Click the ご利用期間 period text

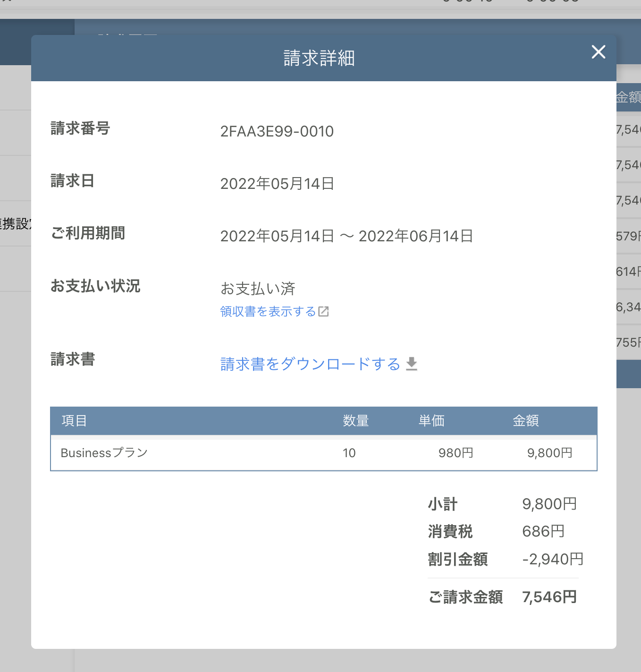click(x=347, y=236)
